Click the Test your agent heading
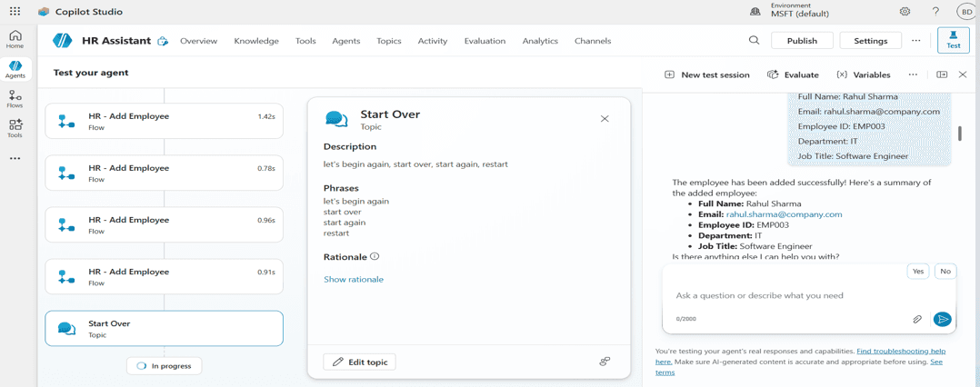980x387 pixels. coord(91,73)
